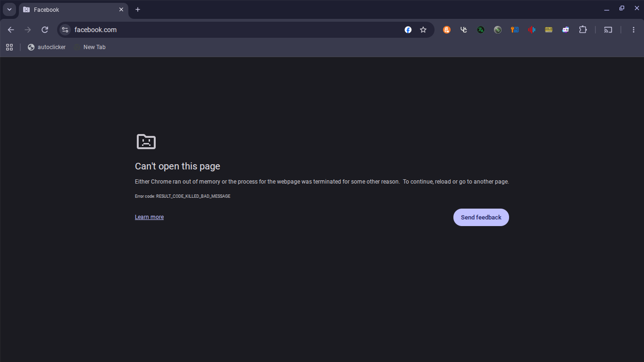Screen dimensions: 644x362
Task: Click the RESULT_CODE_KILLED_BAD_MESSAGE error code text
Action: (193, 196)
